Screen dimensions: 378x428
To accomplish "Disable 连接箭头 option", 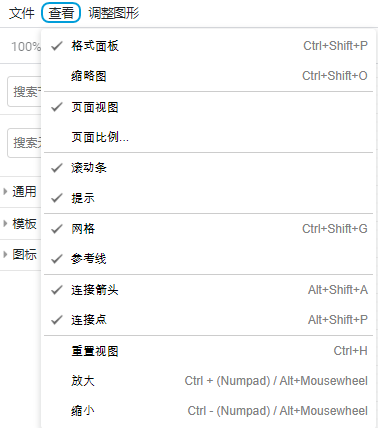I will [x=208, y=290].
